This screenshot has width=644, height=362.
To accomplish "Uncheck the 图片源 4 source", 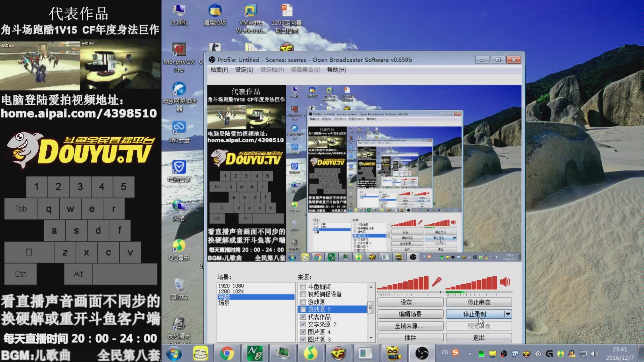I will point(303,332).
